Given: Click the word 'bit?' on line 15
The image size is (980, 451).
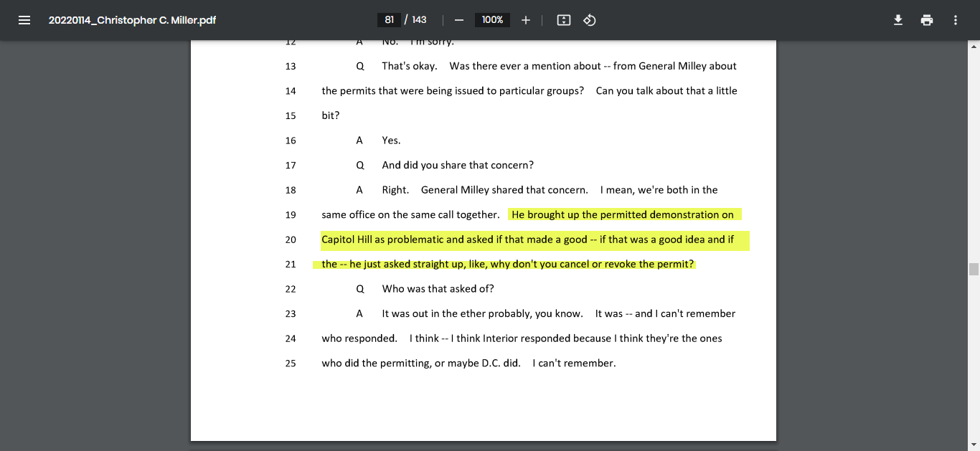Looking at the screenshot, I should point(331,115).
